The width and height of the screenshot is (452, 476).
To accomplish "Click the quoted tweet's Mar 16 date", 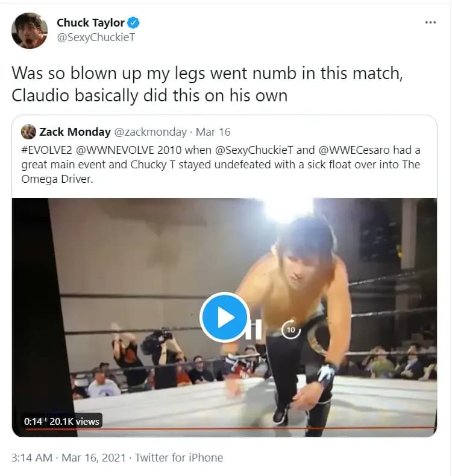I will [213, 132].
